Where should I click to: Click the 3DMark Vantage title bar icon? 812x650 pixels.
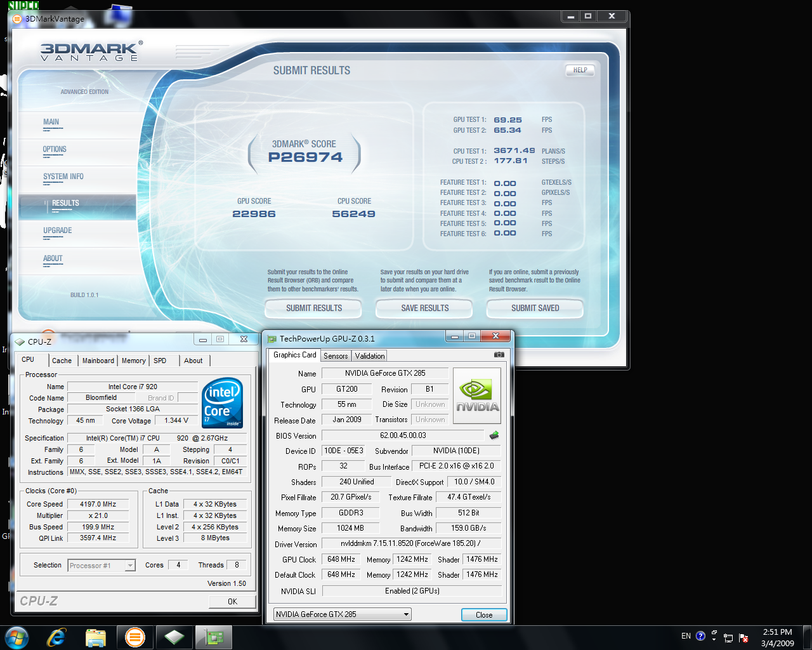click(17, 18)
